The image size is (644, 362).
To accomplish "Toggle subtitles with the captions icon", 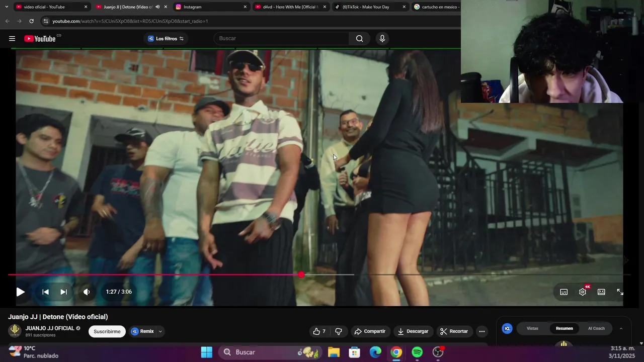I will pyautogui.click(x=564, y=292).
